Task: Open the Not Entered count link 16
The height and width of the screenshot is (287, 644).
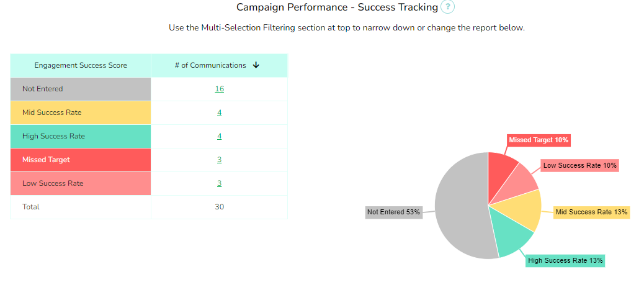Action: tap(220, 89)
